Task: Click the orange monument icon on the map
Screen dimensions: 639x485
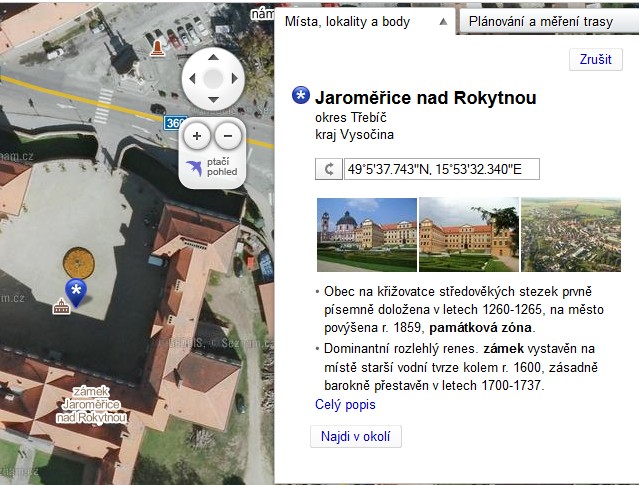Action: click(157, 48)
